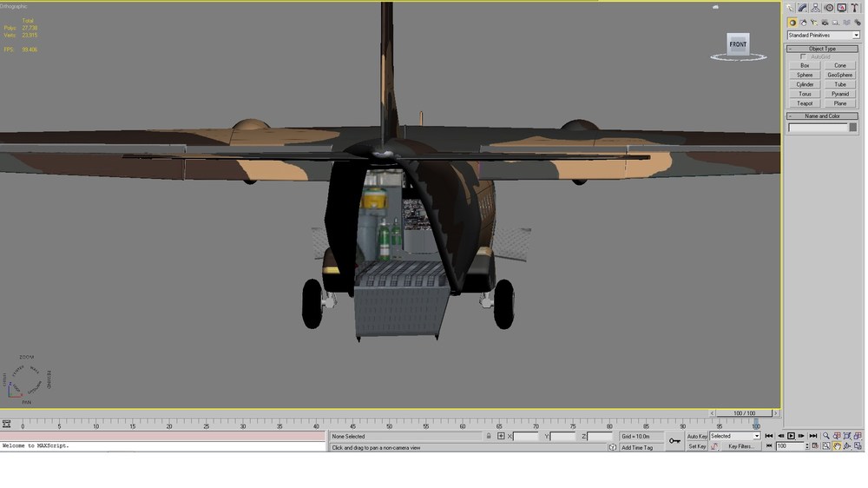Screen dimensions: 868x488
Task: Click the Zoom magnifier viewport tool
Action: [826, 436]
